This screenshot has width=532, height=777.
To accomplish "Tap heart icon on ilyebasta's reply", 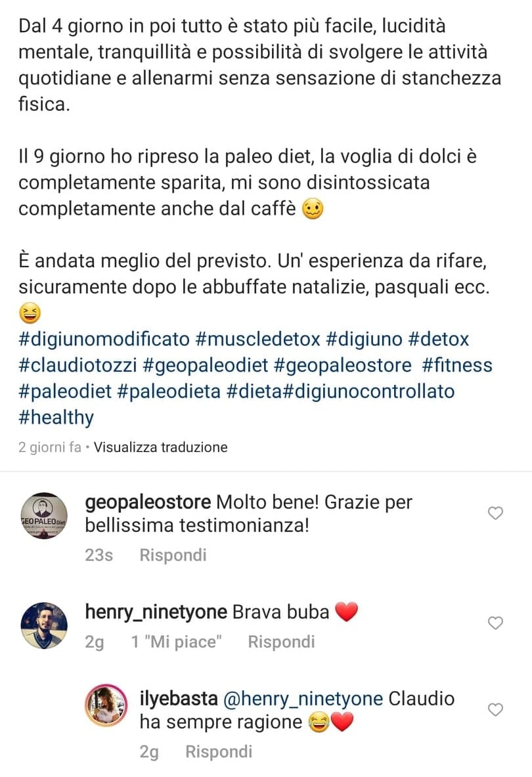I will point(495,709).
